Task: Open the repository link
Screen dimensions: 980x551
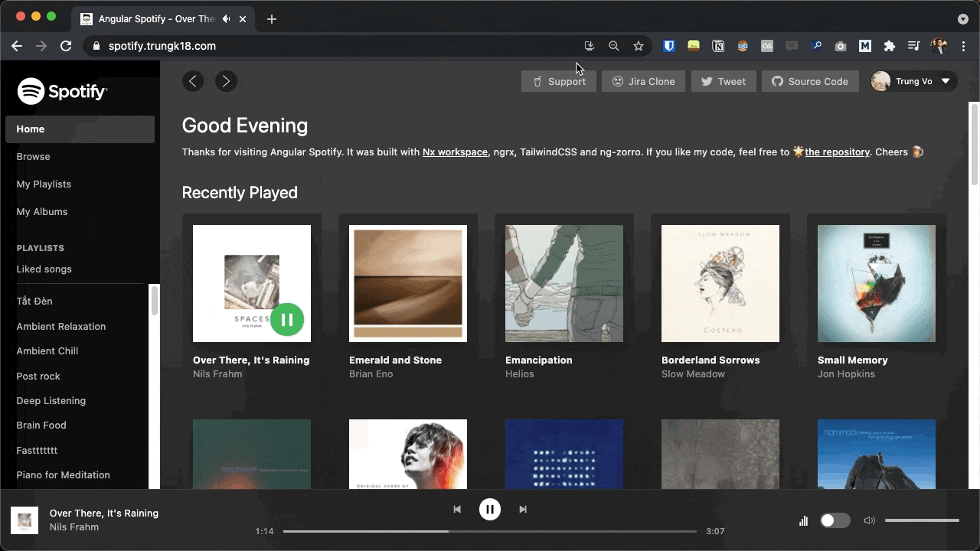Action: 837,152
